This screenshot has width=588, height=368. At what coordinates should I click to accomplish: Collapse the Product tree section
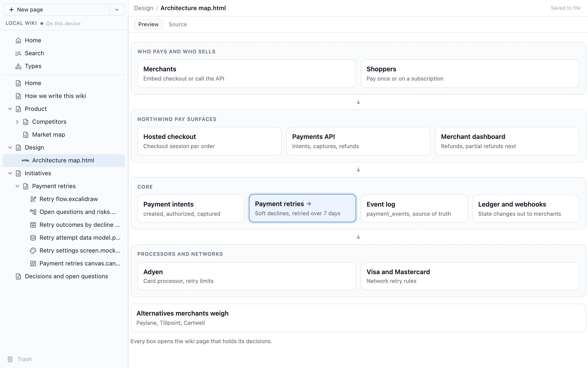tap(10, 109)
